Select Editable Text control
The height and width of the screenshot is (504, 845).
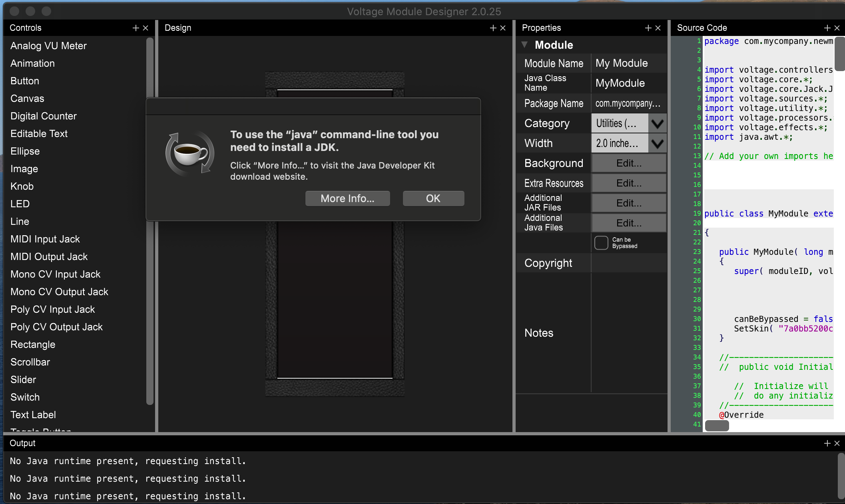[39, 134]
